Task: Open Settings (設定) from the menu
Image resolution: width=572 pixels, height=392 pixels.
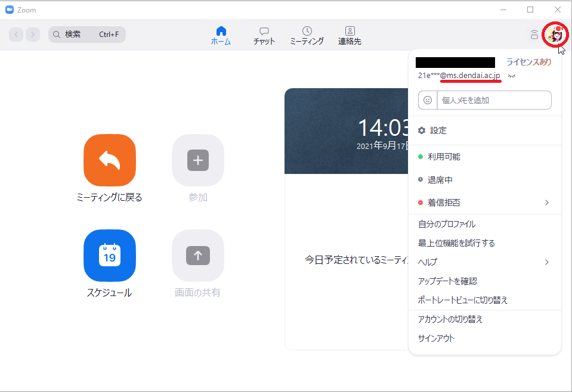Action: click(484, 130)
